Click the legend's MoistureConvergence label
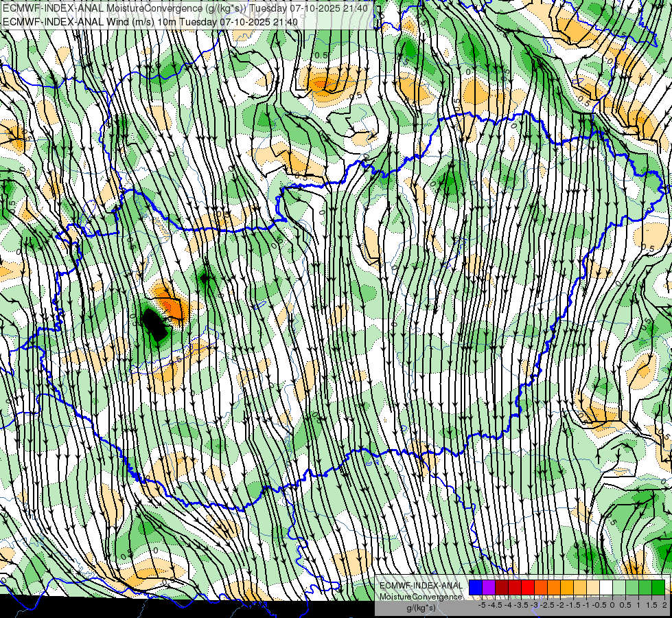This screenshot has width=672, height=618. [x=421, y=597]
